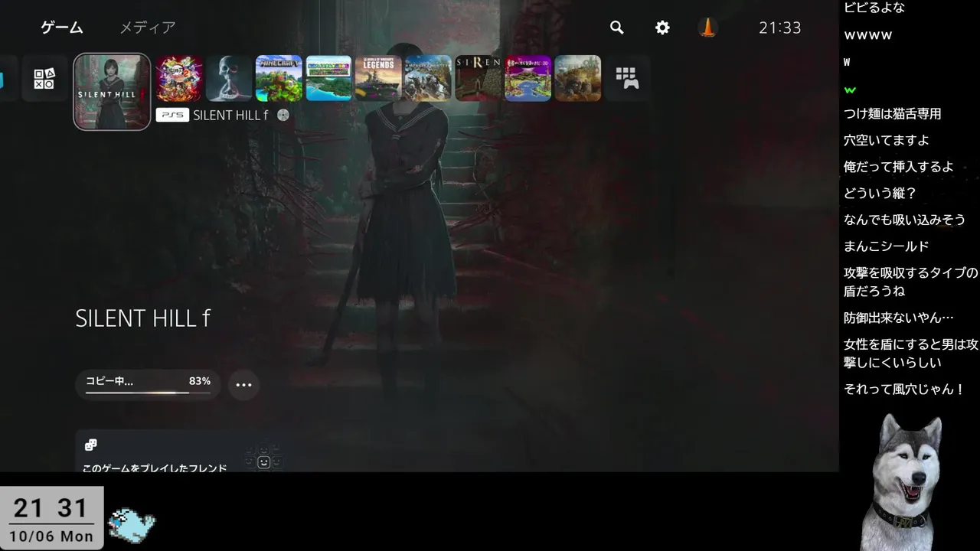Open the PlayStation shapes Explore icon
This screenshot has height=551, width=980.
(x=44, y=78)
